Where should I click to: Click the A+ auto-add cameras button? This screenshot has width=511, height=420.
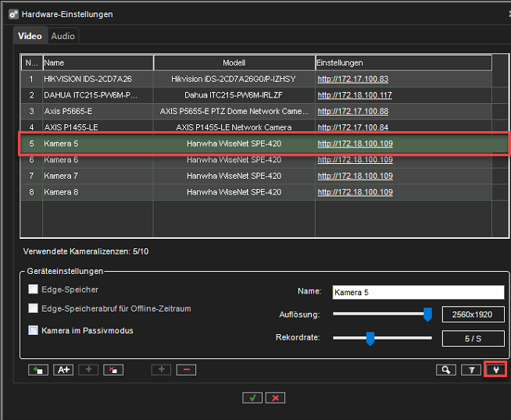point(63,370)
